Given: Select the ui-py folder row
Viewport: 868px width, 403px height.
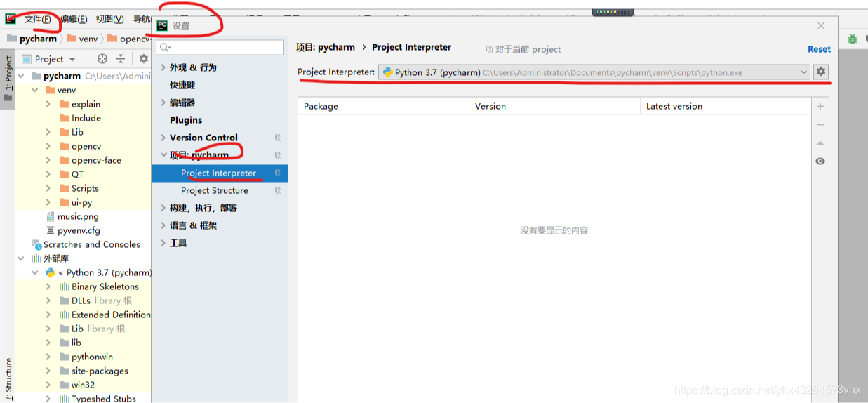Looking at the screenshot, I should pos(83,202).
